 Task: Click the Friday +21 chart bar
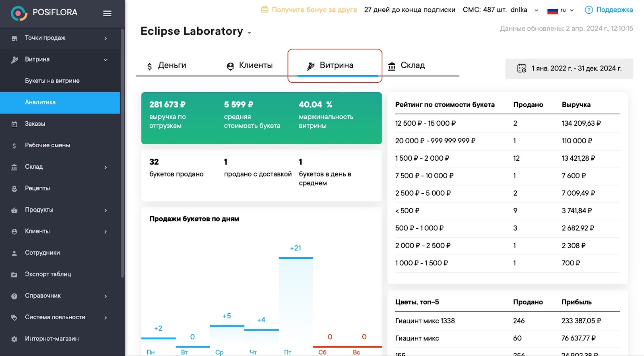tap(296, 302)
